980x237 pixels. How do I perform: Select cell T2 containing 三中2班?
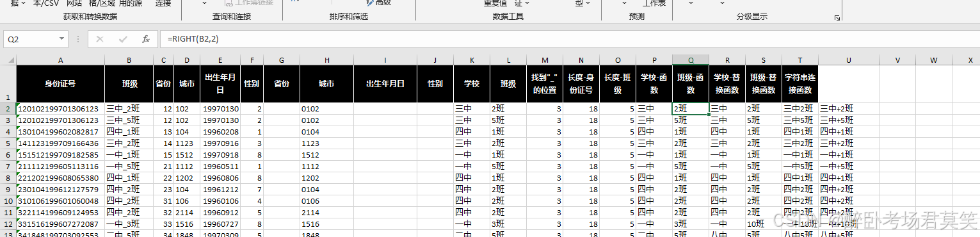(x=800, y=109)
